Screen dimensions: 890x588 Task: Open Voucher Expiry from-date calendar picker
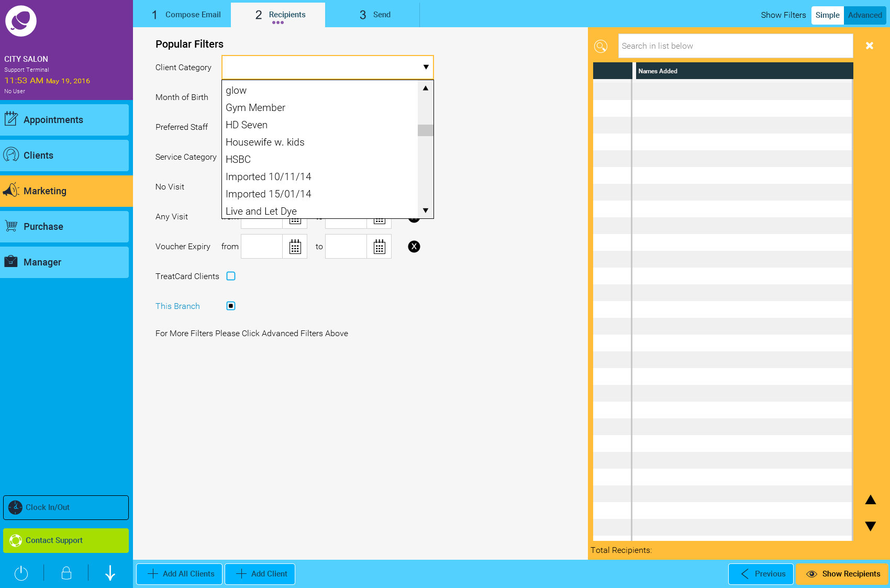tap(295, 247)
